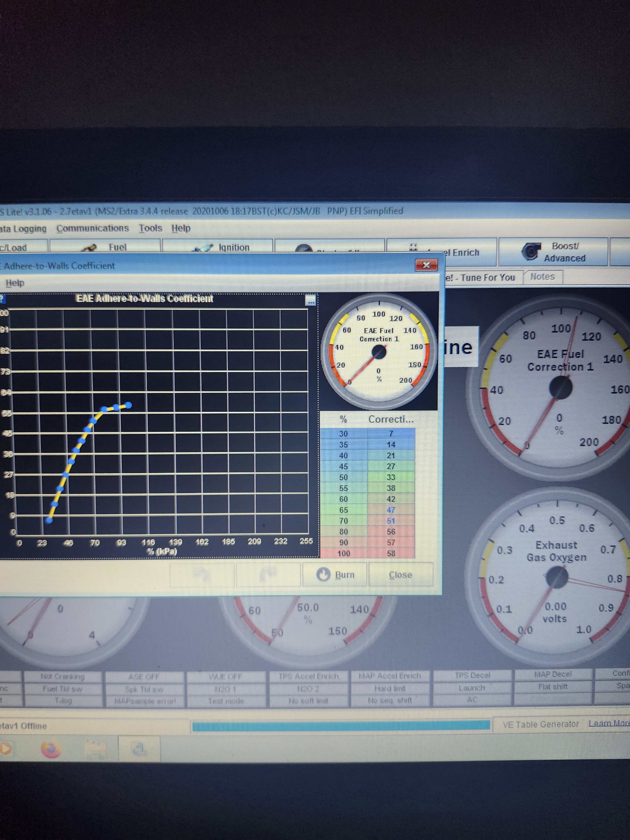Select the correction cell with value 27

pos(391,466)
